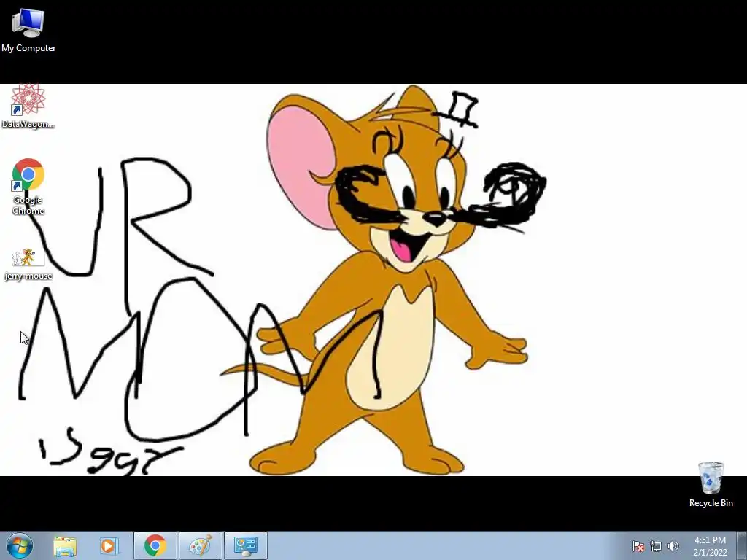Open the network status tray icon
This screenshot has height=560, width=747.
[656, 546]
